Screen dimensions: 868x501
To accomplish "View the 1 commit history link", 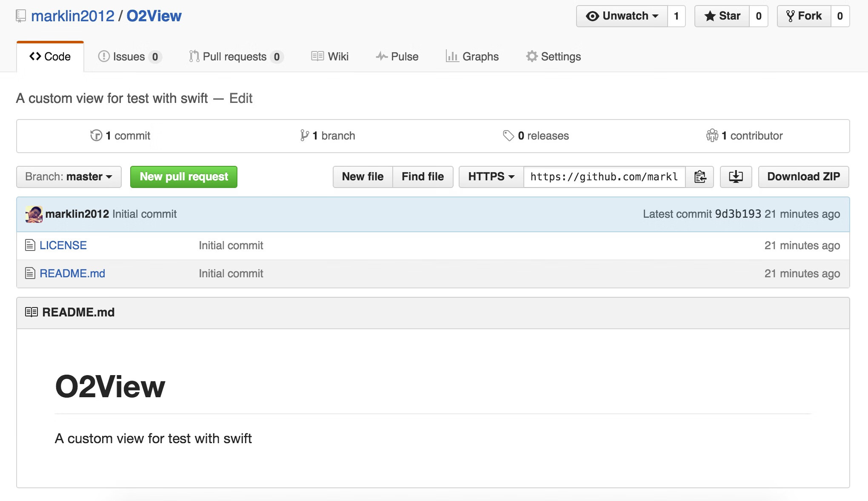I will [120, 136].
